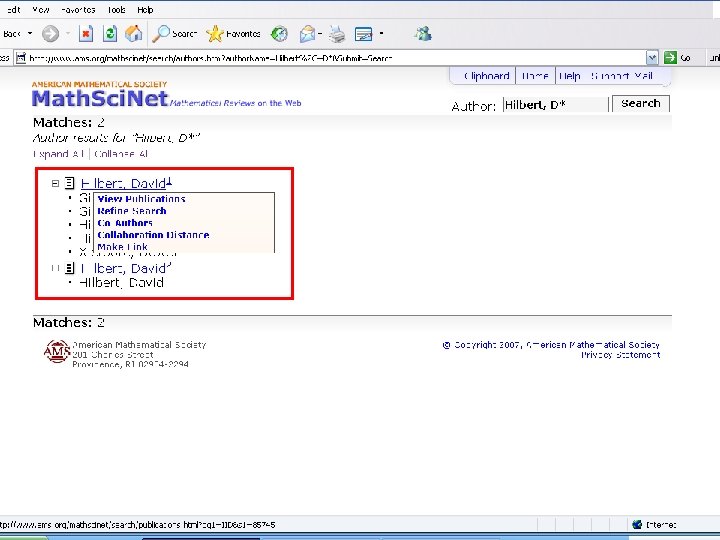Choose Make Link from popup menu
Viewport: 720px width, 540px height.
(x=122, y=247)
